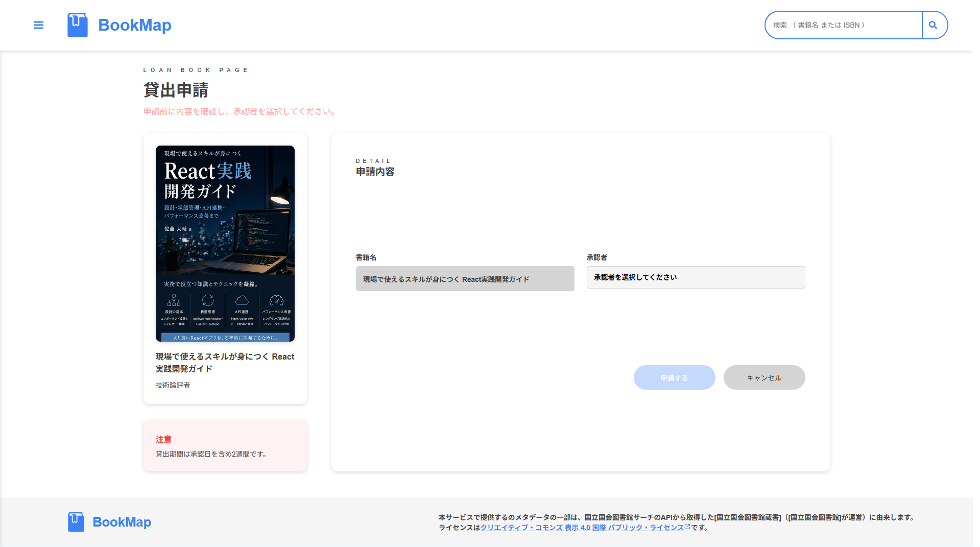Click the 承認者 field label

point(597,257)
